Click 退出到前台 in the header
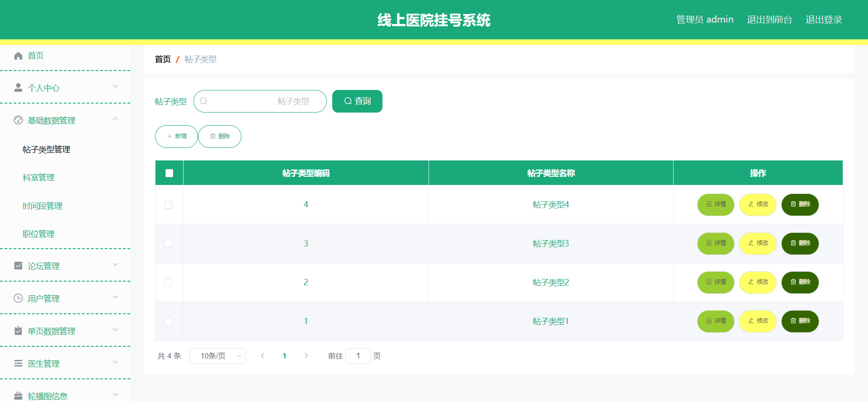The width and height of the screenshot is (868, 401). click(769, 19)
